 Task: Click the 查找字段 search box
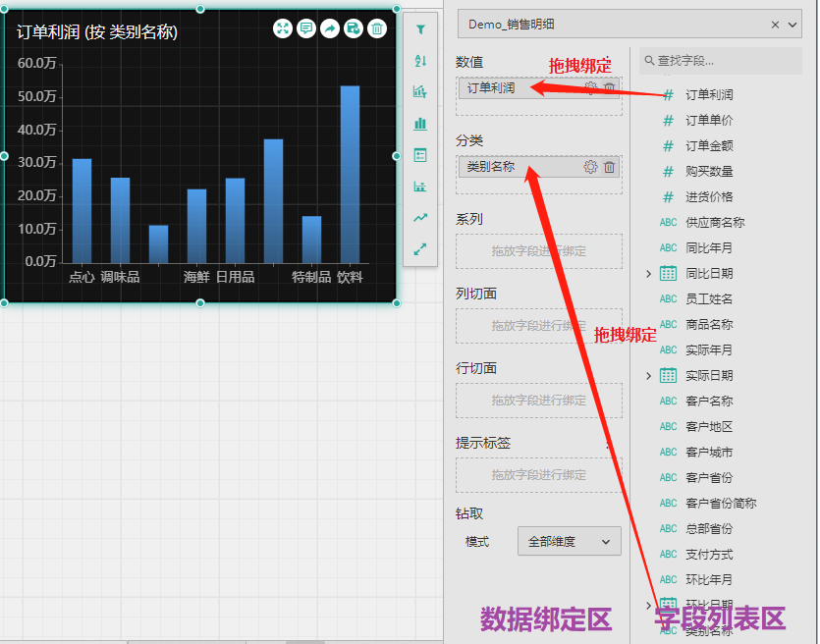coord(720,61)
